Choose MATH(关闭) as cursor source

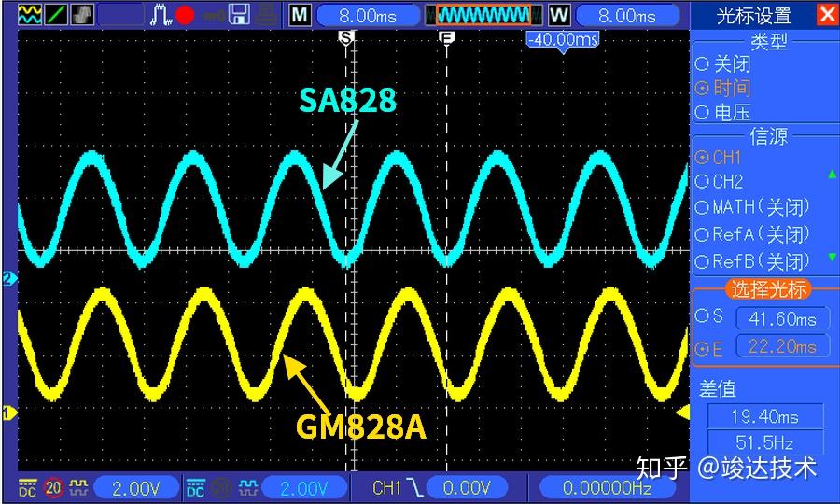752,207
